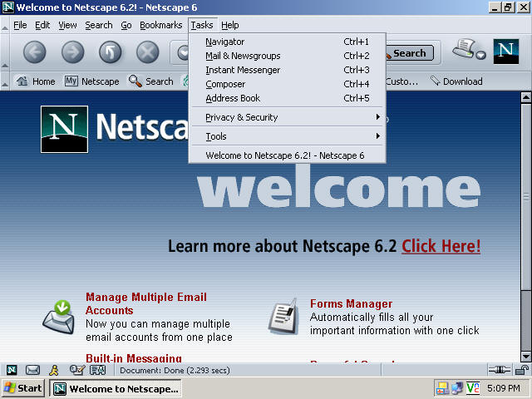The image size is (532, 399).
Task: Follow the red Click Here! link
Action: [x=441, y=246]
